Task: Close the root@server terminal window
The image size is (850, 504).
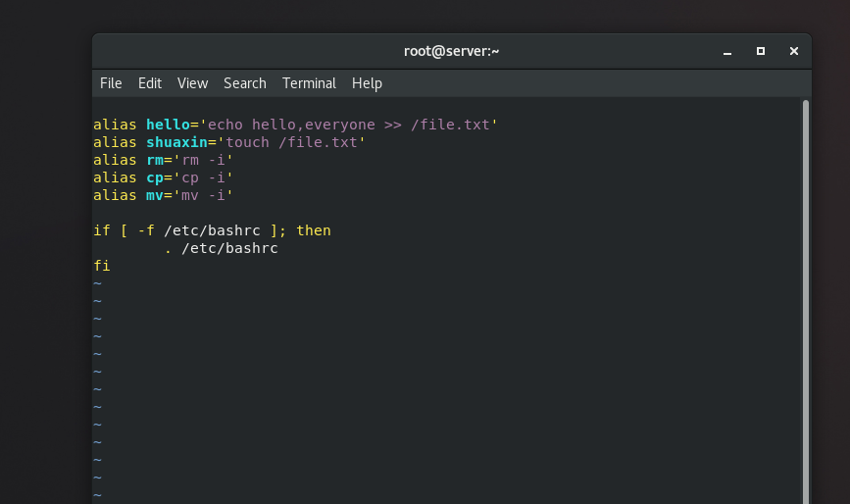Action: point(793,51)
